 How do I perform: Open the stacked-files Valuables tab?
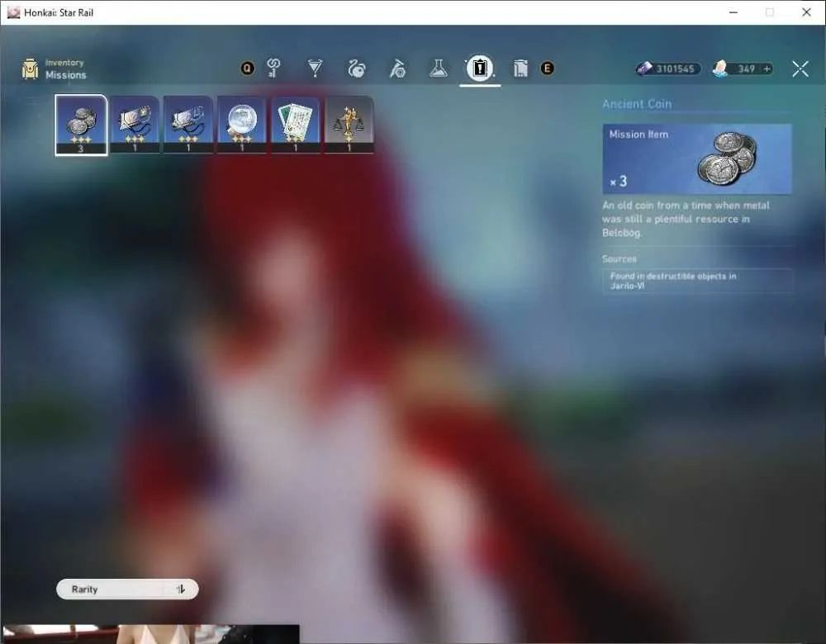click(520, 69)
